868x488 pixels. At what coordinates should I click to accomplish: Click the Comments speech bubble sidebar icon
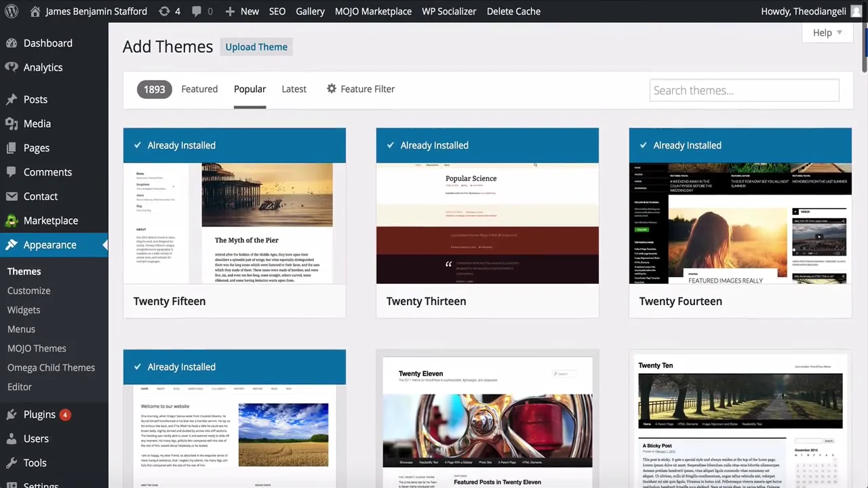tap(12, 172)
